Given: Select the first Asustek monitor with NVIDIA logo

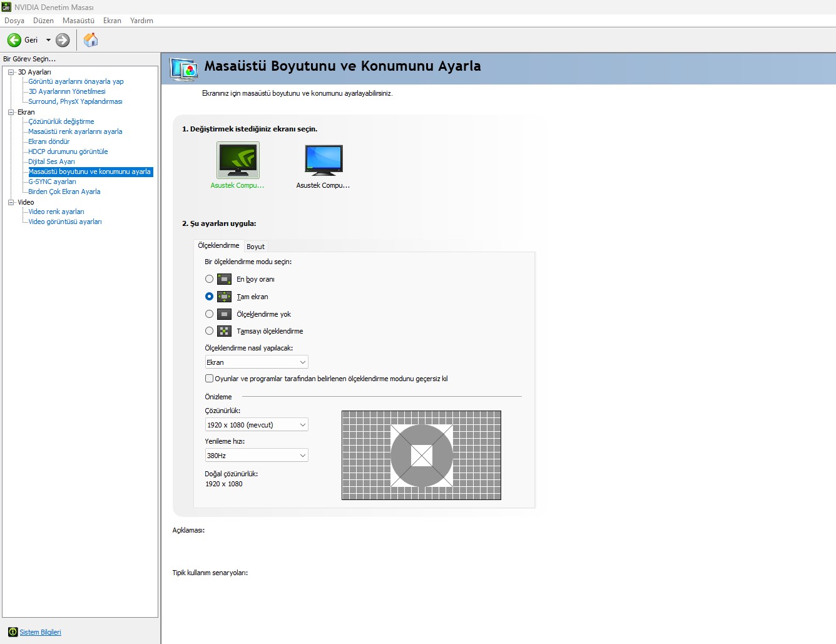Looking at the screenshot, I should (x=238, y=160).
